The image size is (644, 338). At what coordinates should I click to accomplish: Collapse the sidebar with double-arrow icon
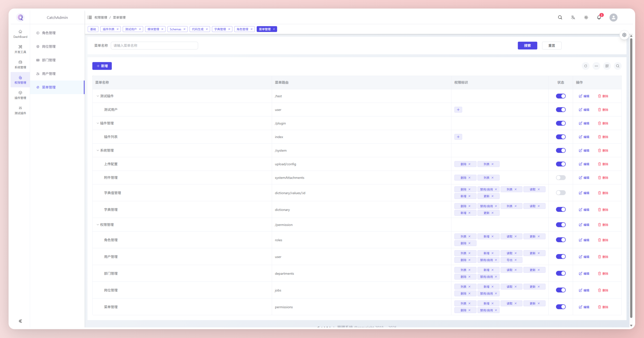[20, 321]
